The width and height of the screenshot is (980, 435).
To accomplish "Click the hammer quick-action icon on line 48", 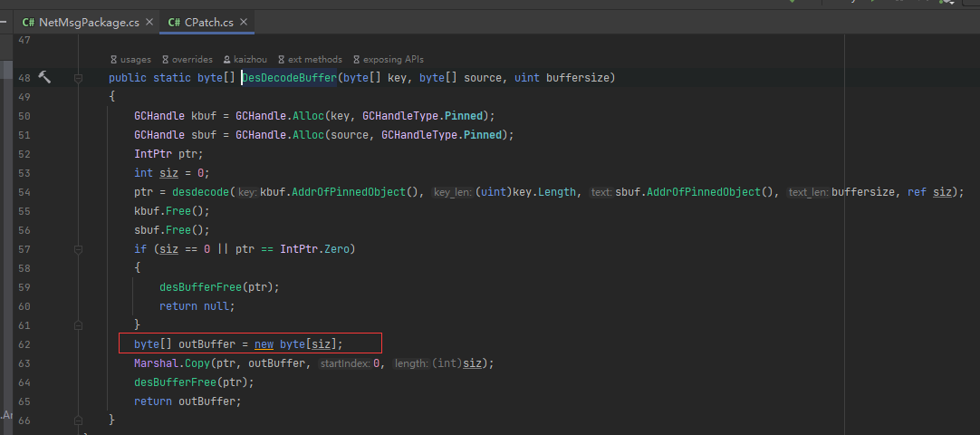I will [x=44, y=78].
